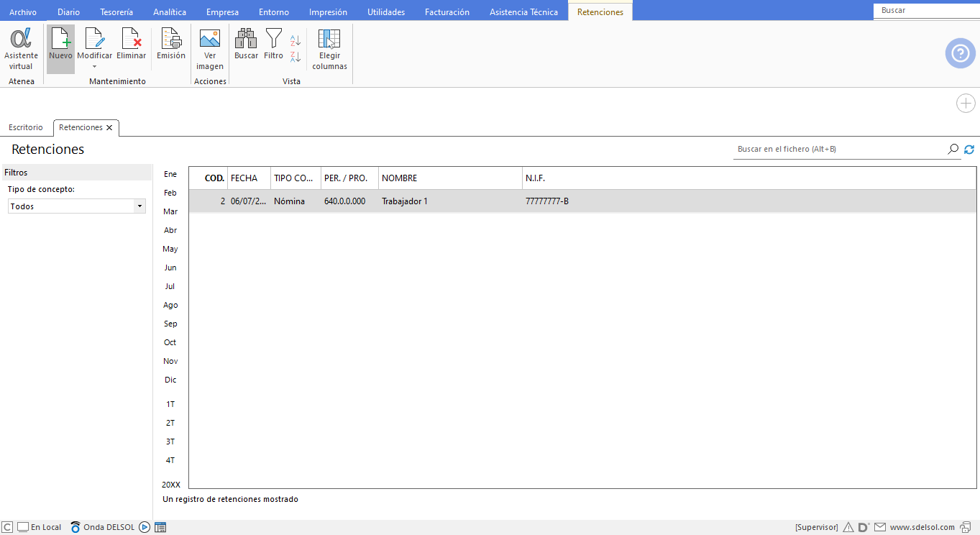Image resolution: width=980 pixels, height=535 pixels.
Task: Filter by month Nov
Action: click(170, 361)
